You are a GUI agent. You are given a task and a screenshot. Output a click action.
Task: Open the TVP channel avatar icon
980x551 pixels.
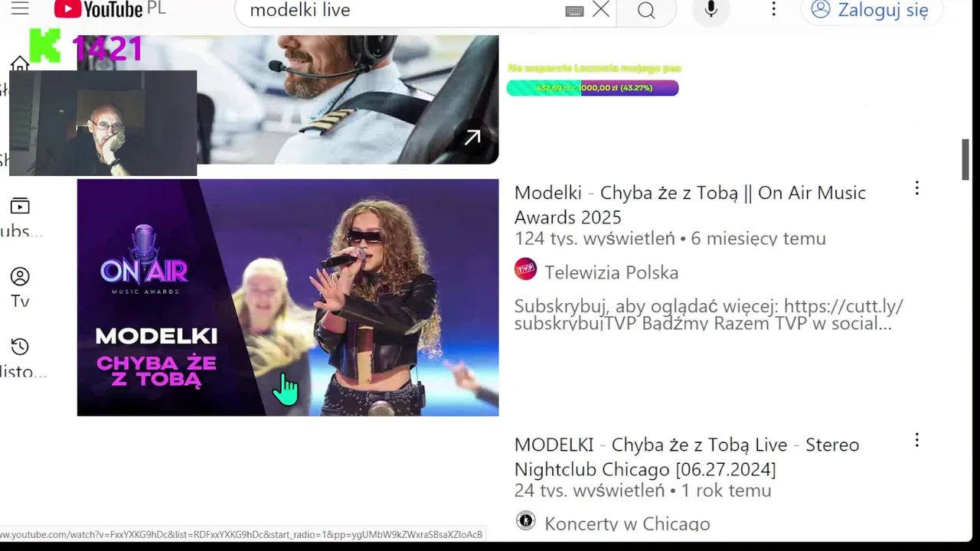525,269
